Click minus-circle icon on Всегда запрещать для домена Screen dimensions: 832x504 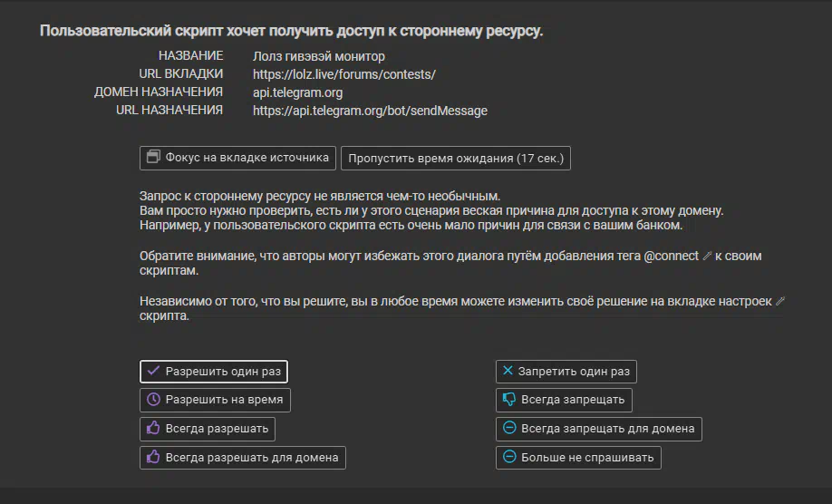click(509, 429)
